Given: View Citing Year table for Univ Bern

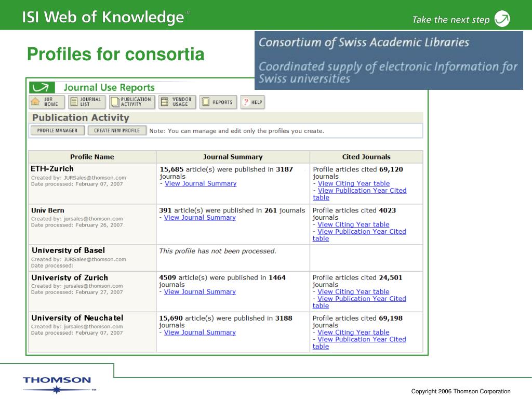Looking at the screenshot, I should coord(353,224).
